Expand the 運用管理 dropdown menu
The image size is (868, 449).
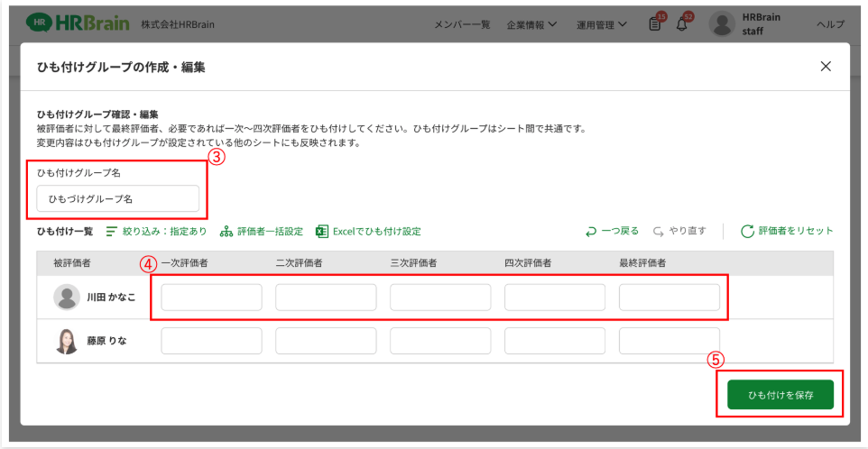coord(602,24)
